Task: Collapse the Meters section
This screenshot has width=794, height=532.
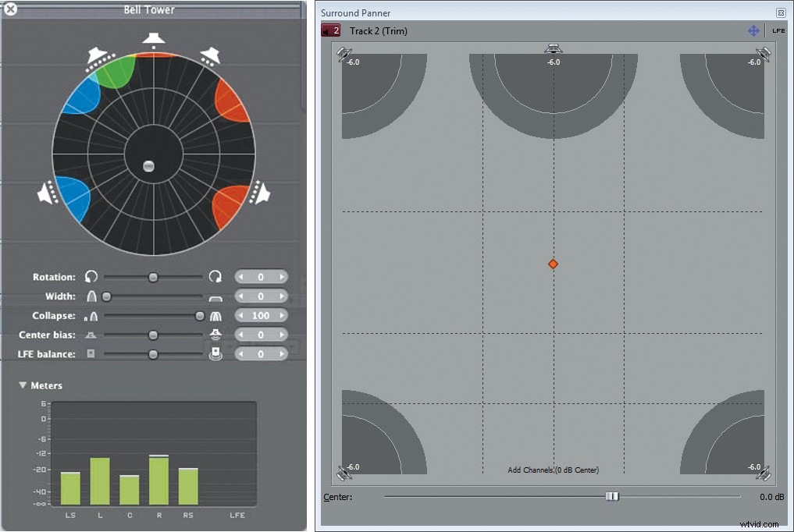Action: (22, 385)
